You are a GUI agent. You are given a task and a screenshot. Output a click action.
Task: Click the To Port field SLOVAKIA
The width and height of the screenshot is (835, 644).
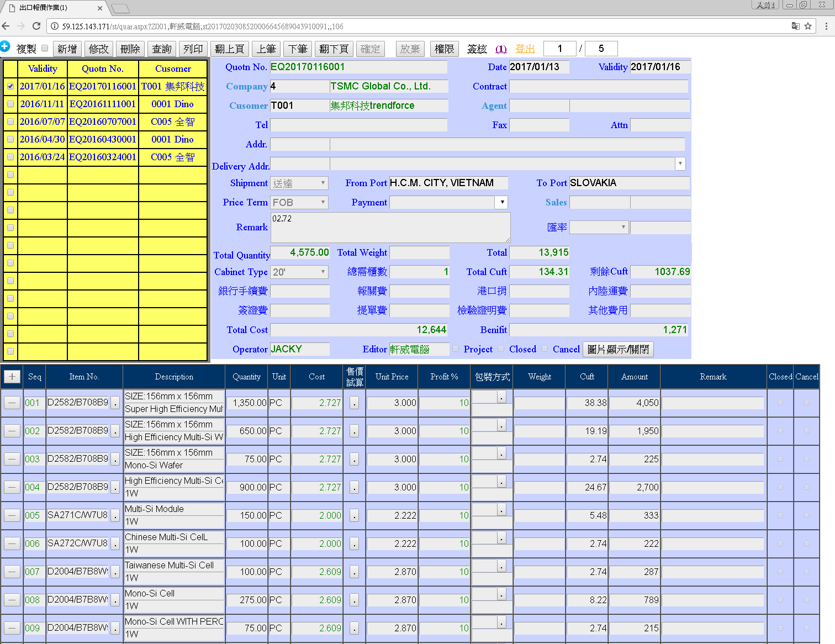(x=630, y=183)
